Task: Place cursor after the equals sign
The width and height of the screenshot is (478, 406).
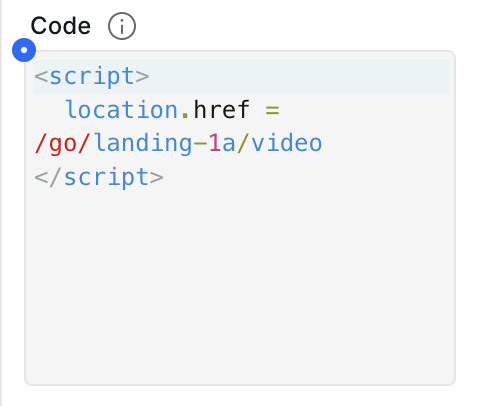Action: click(283, 110)
